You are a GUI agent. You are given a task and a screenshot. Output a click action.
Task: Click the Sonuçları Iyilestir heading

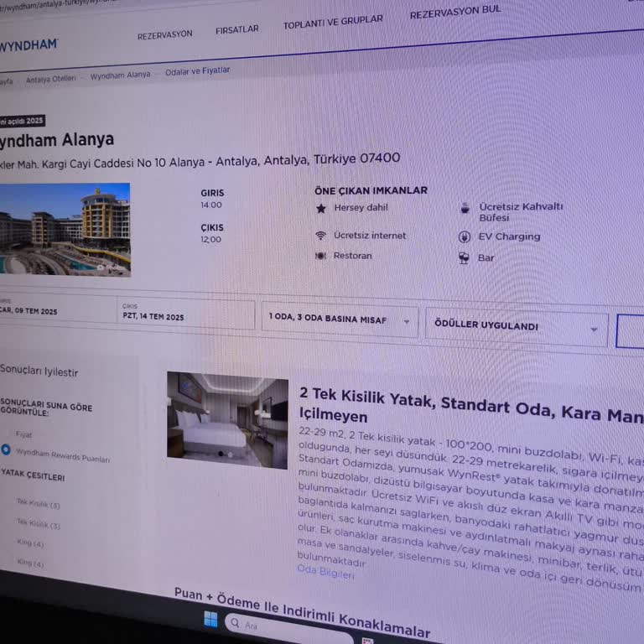click(x=39, y=371)
